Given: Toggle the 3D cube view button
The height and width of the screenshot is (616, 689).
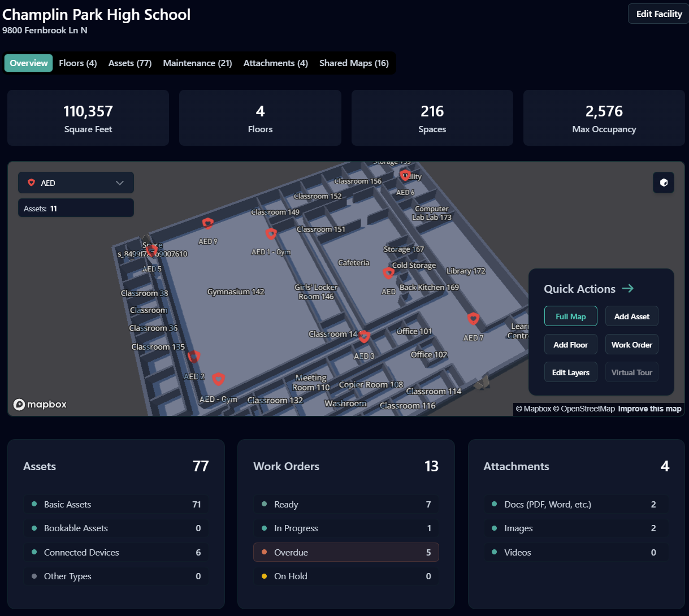Looking at the screenshot, I should [664, 183].
